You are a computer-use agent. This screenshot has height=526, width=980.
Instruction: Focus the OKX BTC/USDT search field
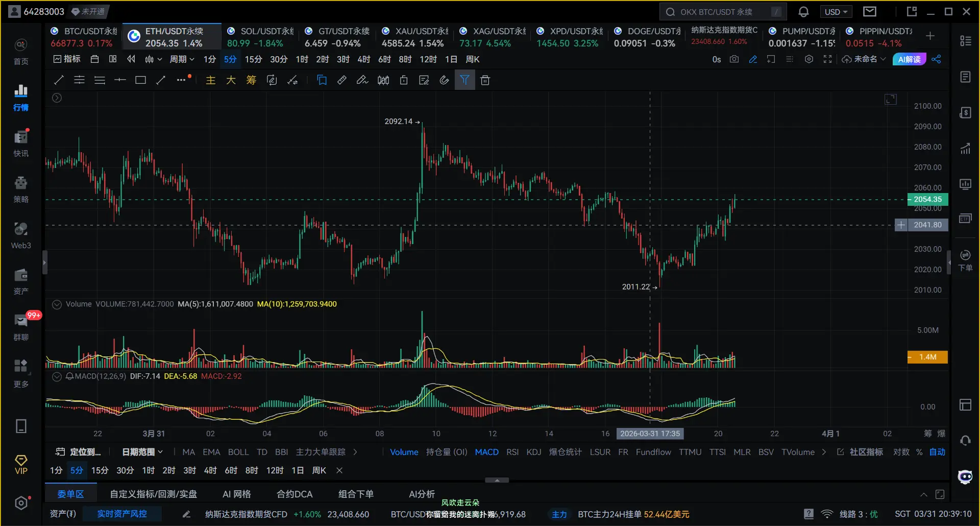[723, 12]
